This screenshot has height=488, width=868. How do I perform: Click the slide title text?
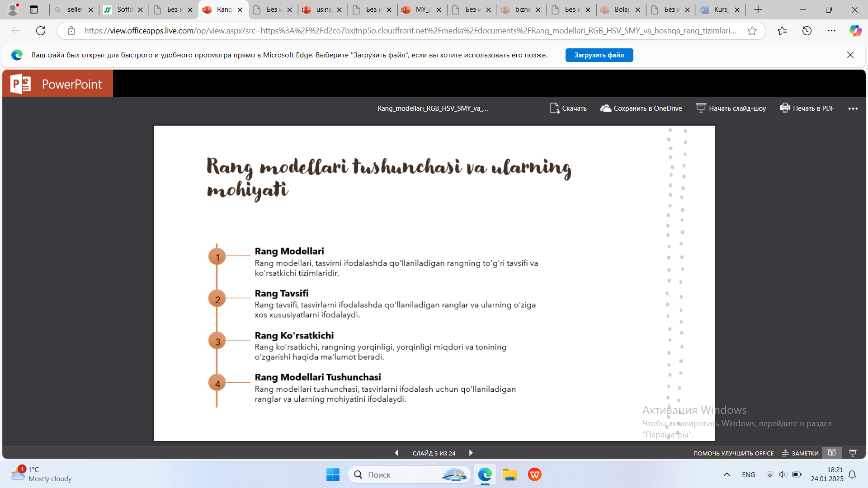(389, 178)
